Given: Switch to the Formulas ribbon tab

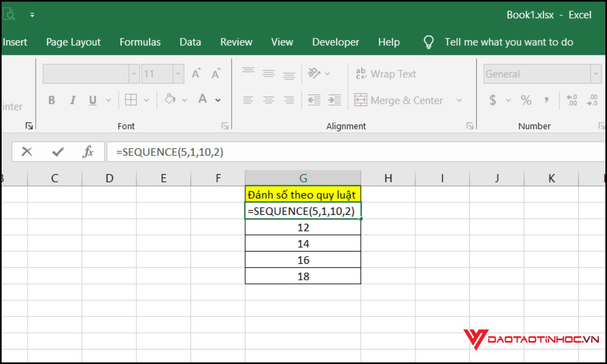Looking at the screenshot, I should coord(140,42).
